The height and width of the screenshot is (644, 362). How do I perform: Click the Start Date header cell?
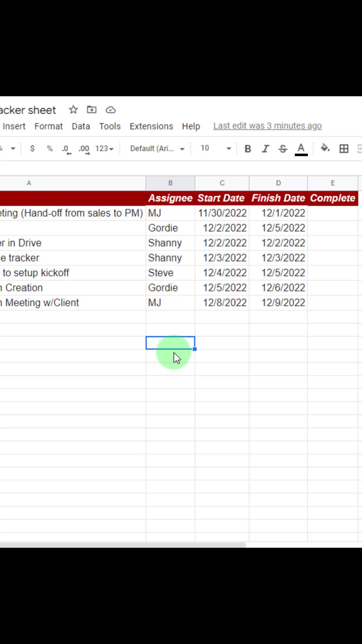pos(222,198)
